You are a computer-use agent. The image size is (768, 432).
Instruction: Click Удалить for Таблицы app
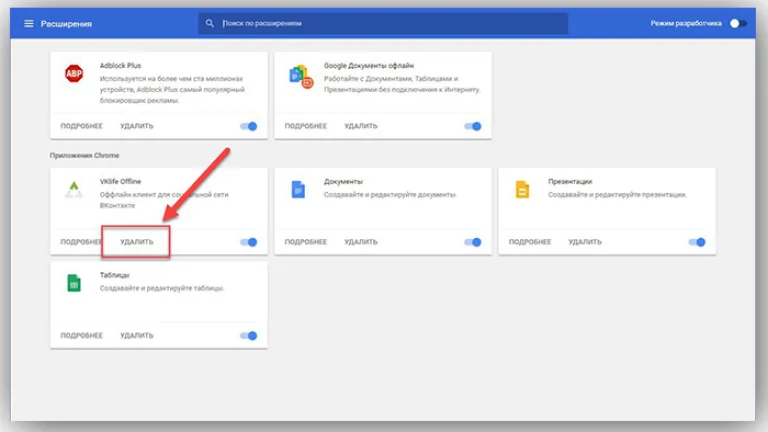coord(137,336)
